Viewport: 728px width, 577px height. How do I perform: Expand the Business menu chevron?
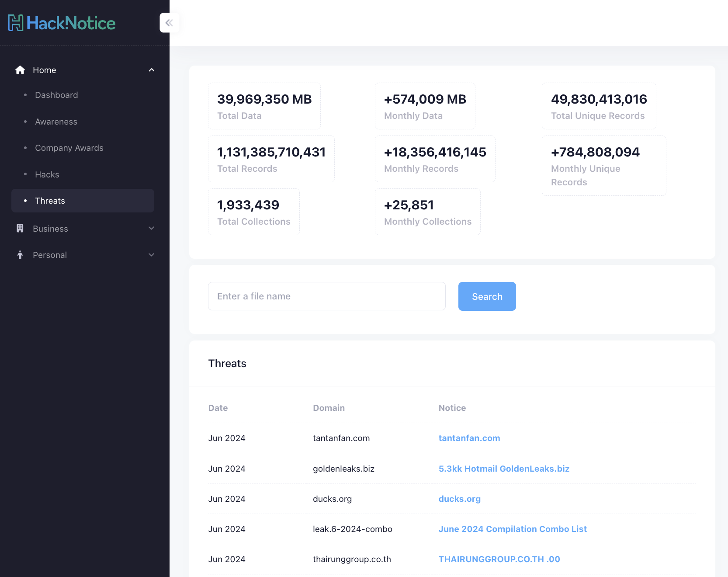point(152,228)
